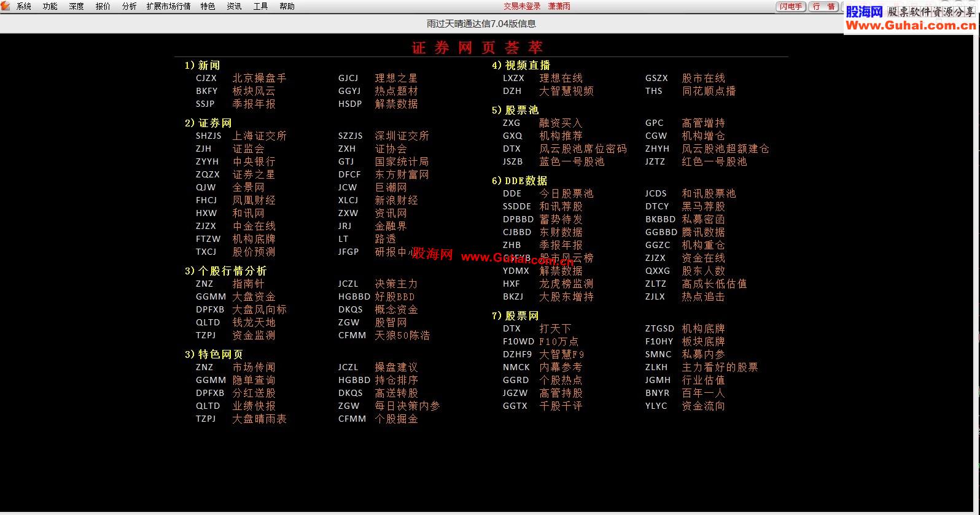Open the 资金流向 link
This screenshot has height=515, width=980.
tap(704, 406)
